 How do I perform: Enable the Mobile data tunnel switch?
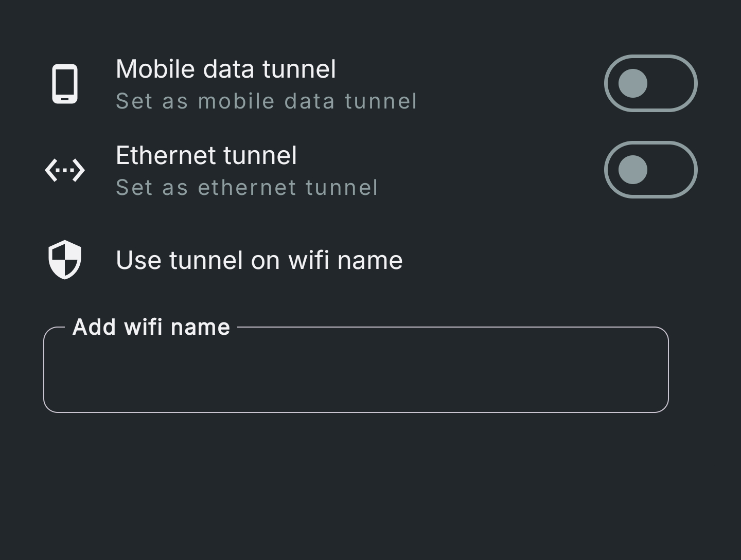pyautogui.click(x=650, y=83)
